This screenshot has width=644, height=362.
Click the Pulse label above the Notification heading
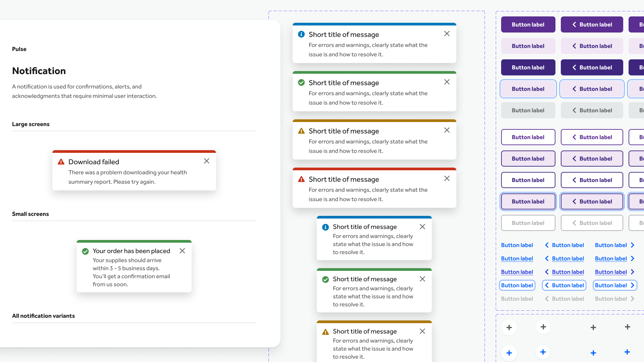coord(19,49)
